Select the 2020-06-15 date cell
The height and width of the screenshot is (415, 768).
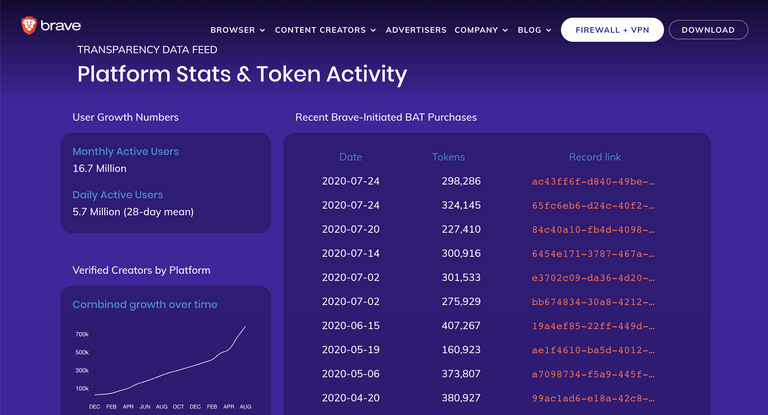351,325
